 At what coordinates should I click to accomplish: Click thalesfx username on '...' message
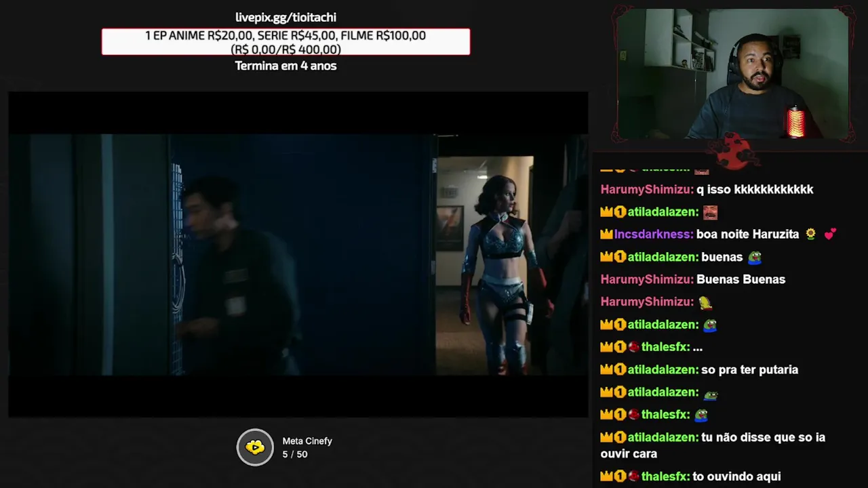pyautogui.click(x=665, y=346)
